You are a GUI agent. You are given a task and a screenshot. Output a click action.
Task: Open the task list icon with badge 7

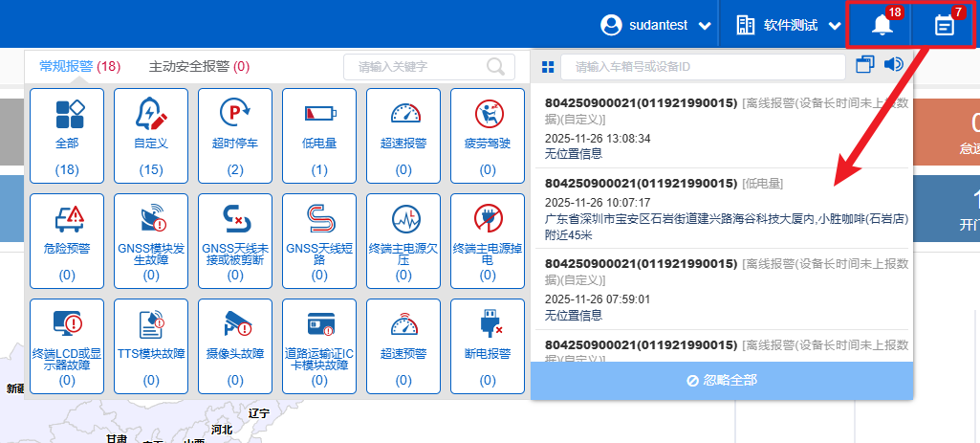click(944, 26)
